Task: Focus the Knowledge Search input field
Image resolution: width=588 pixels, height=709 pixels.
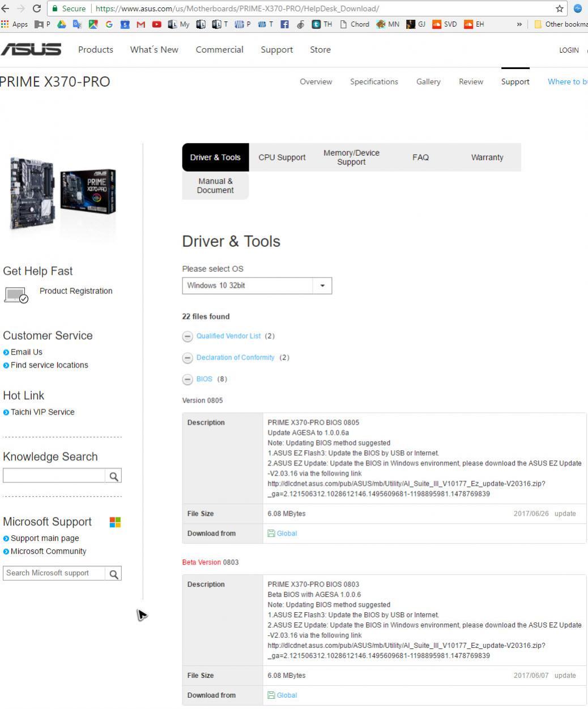Action: [54, 476]
